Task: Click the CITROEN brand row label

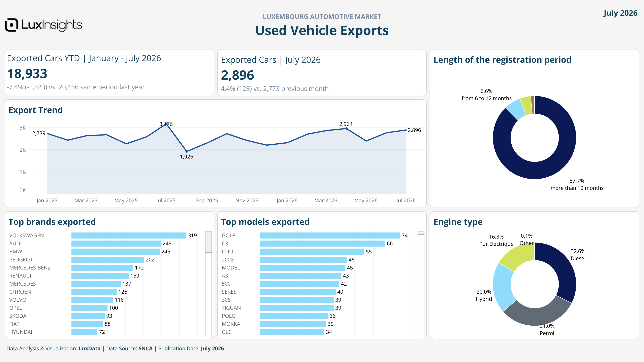Action: 20,292
